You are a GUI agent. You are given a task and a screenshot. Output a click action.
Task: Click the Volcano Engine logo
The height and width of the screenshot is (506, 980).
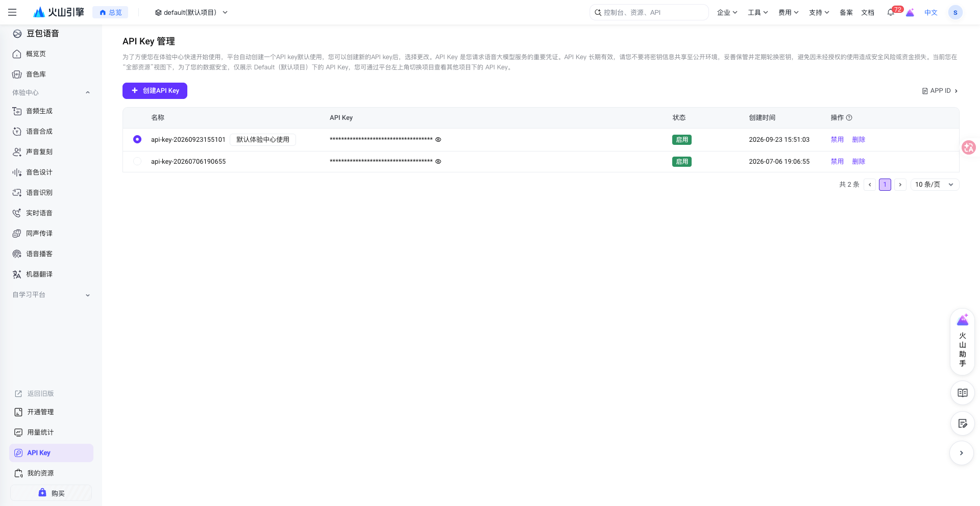click(x=58, y=12)
